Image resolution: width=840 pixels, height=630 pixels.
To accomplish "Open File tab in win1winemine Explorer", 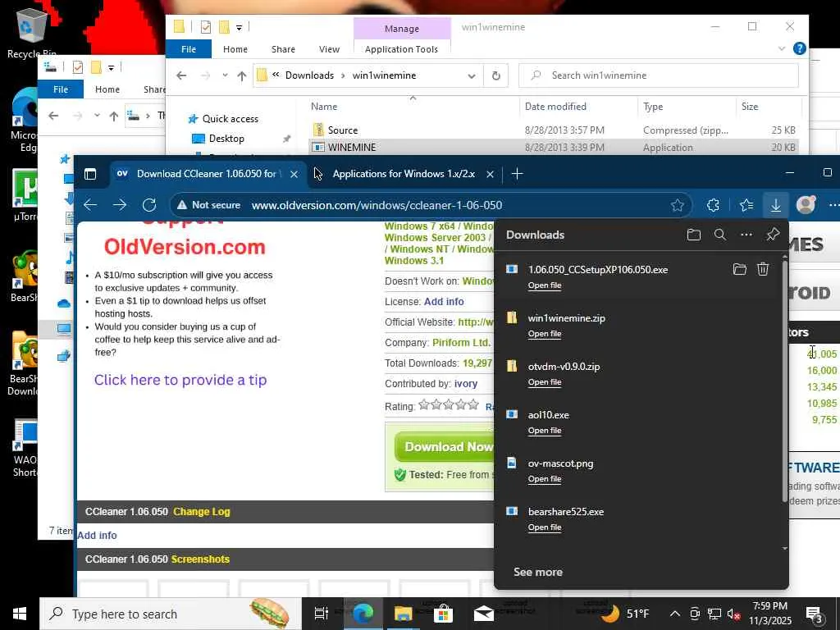I will [x=189, y=48].
